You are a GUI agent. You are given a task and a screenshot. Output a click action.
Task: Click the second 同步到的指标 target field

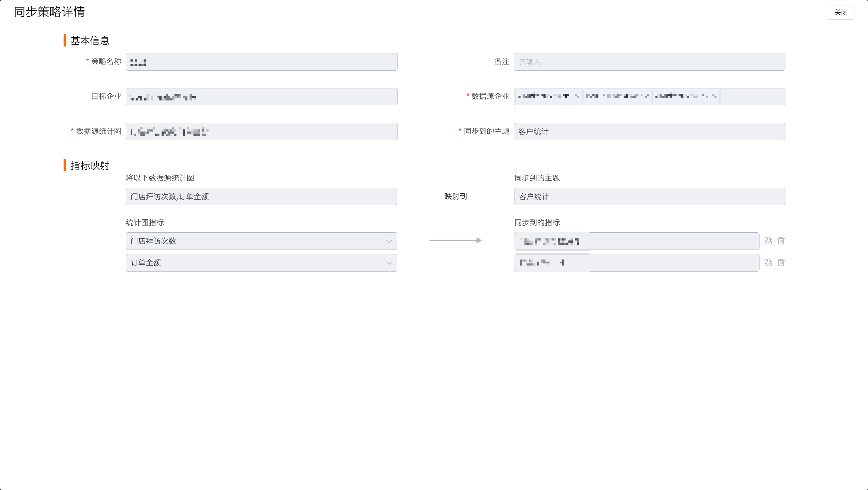637,263
